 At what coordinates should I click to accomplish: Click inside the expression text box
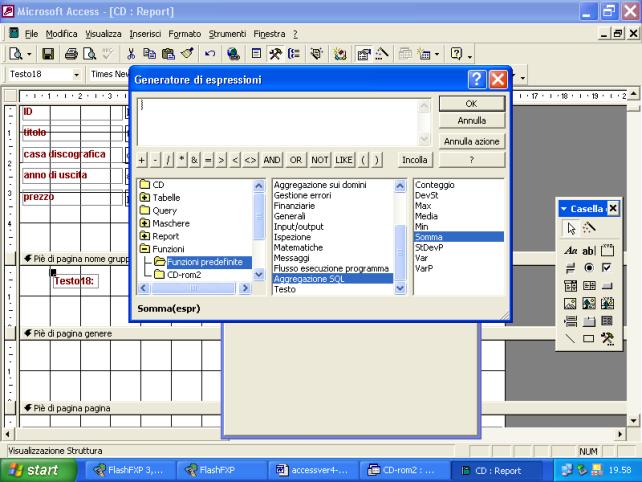(279, 122)
